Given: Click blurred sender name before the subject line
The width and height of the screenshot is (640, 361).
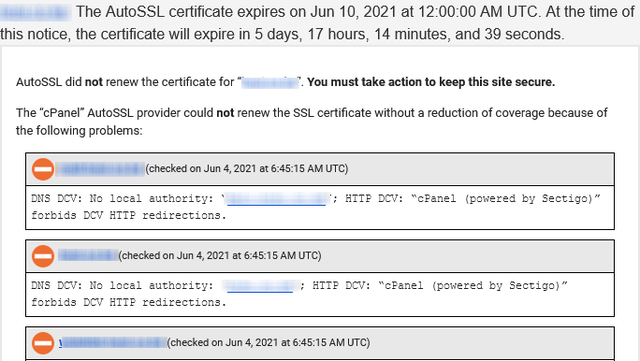Looking at the screenshot, I should tap(35, 13).
